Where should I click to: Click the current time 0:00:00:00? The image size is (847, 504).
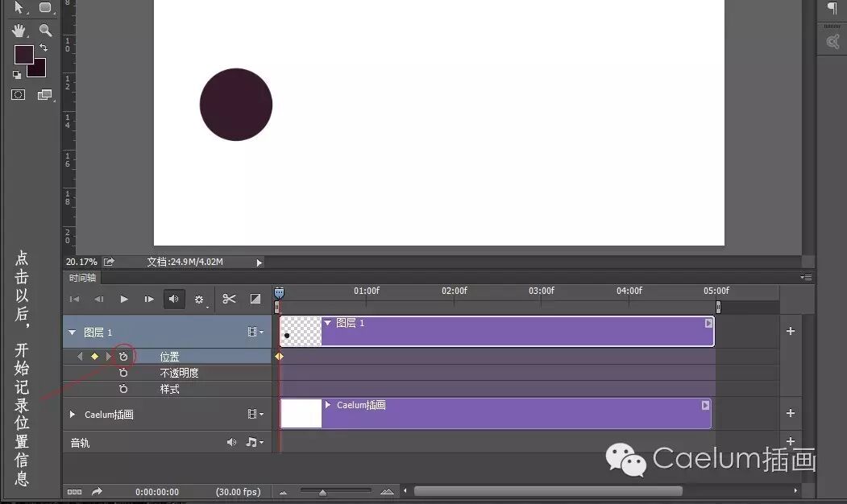156,492
